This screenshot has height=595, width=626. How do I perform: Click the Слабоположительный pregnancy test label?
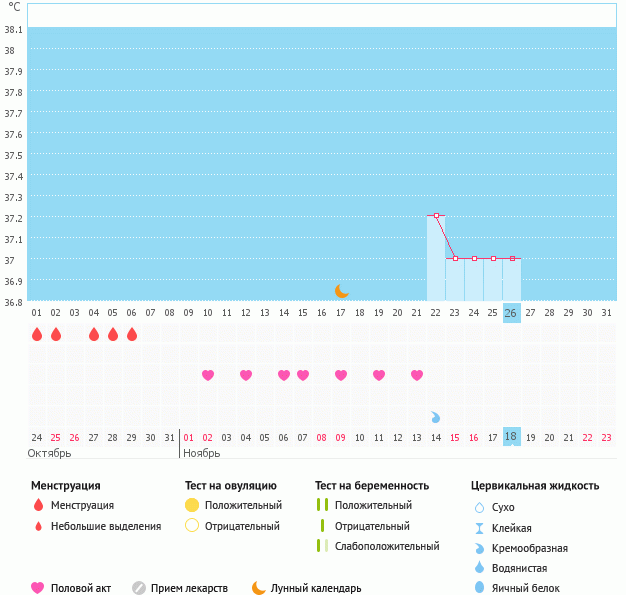coord(387,546)
